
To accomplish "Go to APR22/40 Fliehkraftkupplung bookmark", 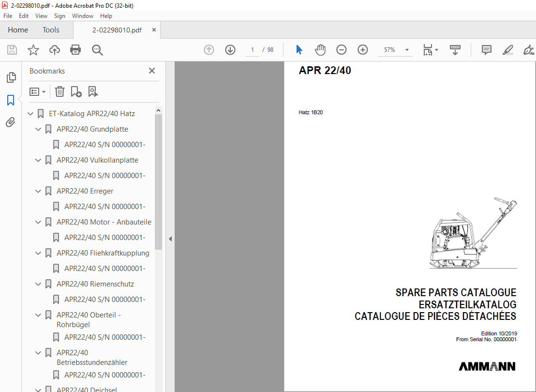I will [x=103, y=253].
